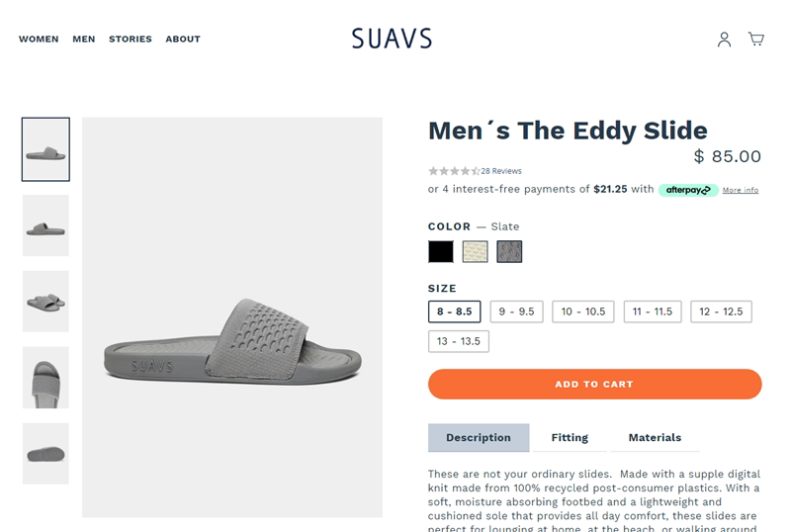Select the cream color swatch
The height and width of the screenshot is (532, 791).
coord(476,252)
